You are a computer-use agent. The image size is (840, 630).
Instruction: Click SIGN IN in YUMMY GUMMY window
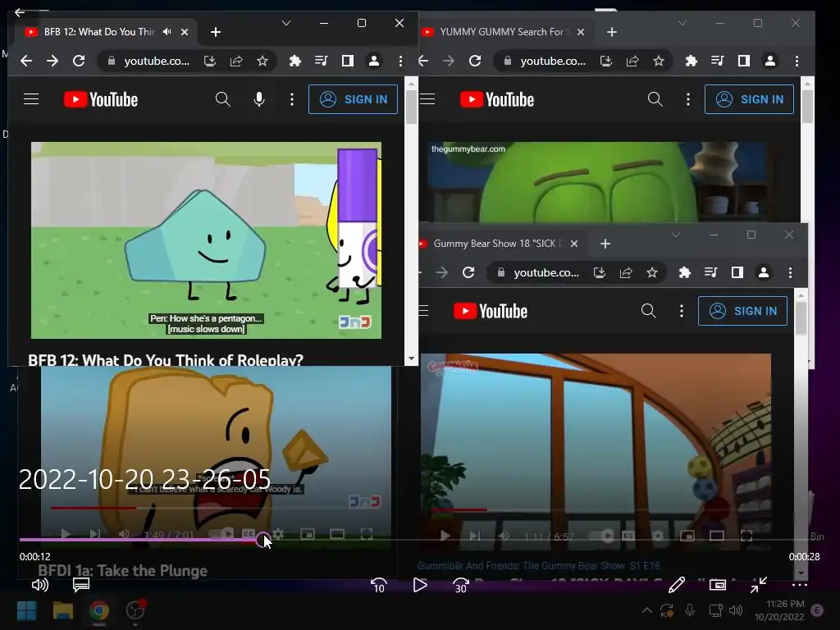[749, 99]
